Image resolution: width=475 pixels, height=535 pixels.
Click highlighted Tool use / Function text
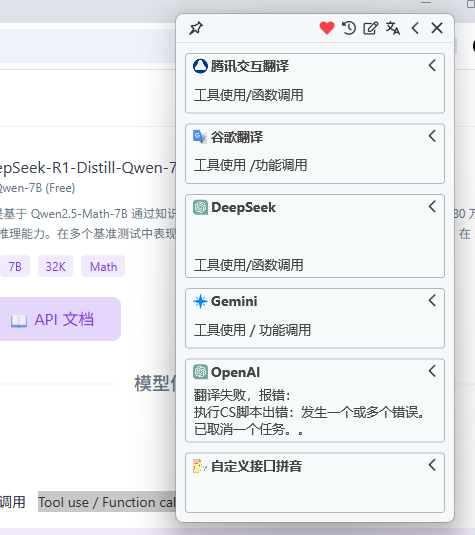point(107,502)
